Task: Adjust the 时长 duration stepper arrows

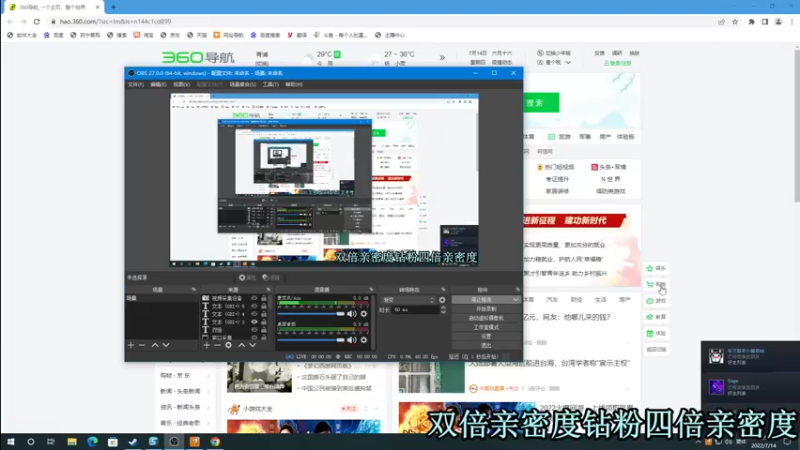Action: pyautogui.click(x=443, y=310)
